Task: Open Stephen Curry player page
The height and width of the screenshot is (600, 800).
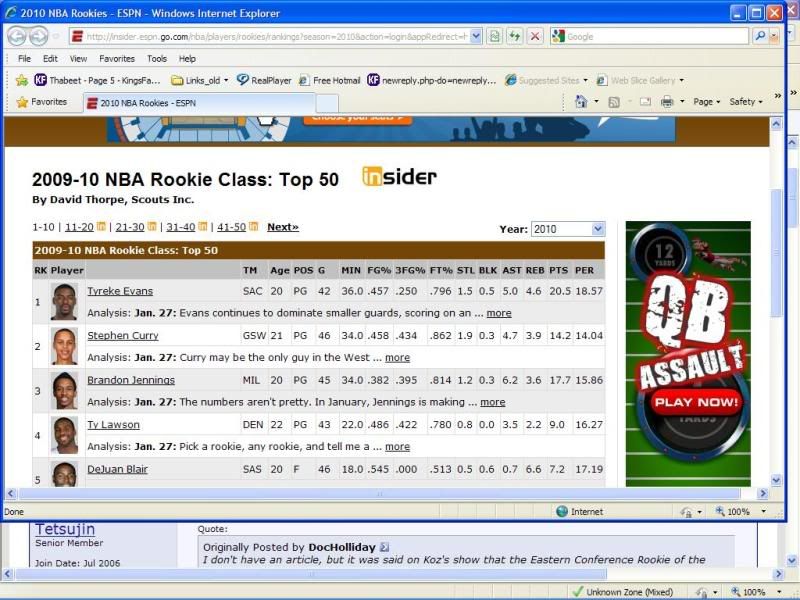Action: point(122,335)
